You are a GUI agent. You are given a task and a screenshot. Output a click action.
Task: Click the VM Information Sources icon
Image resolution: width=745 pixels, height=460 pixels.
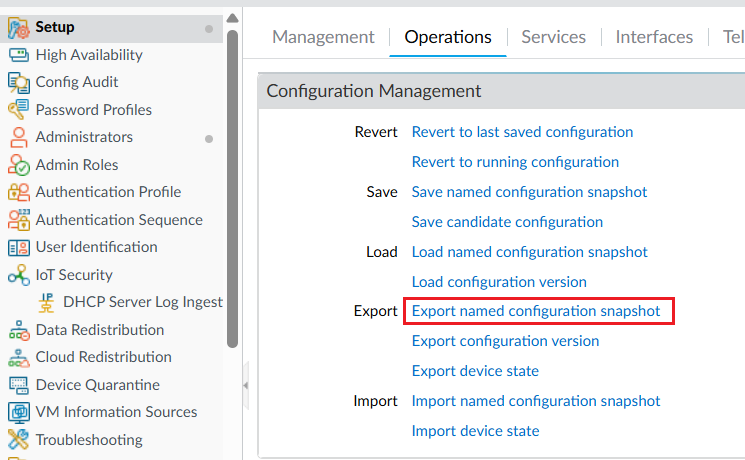[x=19, y=412]
